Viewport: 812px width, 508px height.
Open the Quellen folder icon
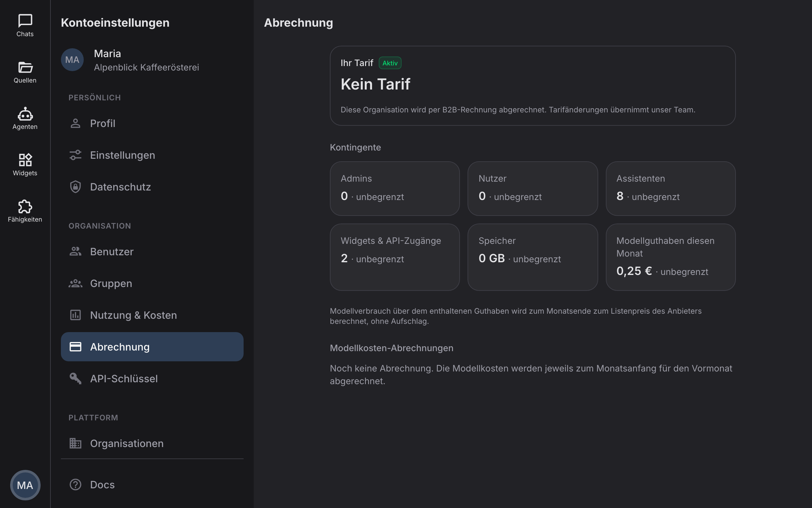(x=25, y=67)
